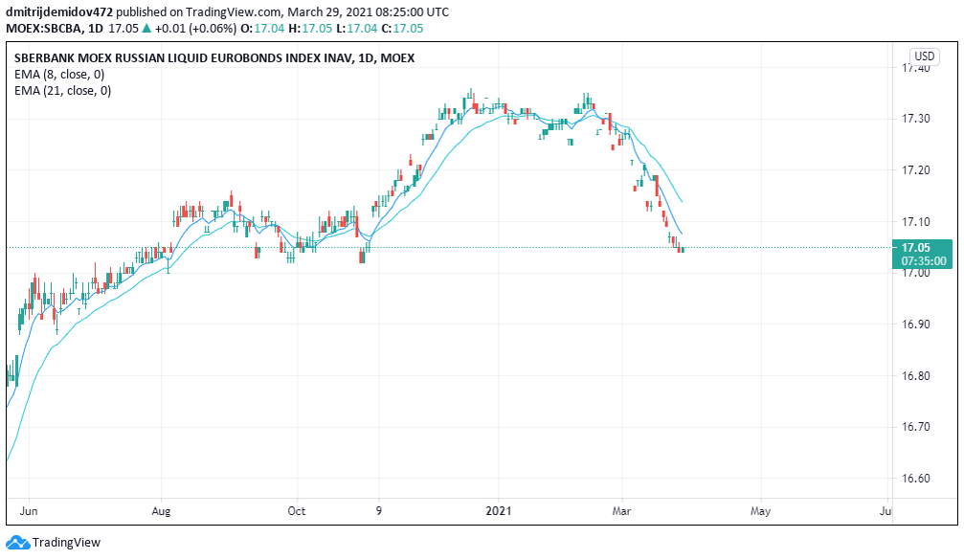The width and height of the screenshot is (964, 560).
Task: Click the Jun label on time axis
Action: click(29, 511)
